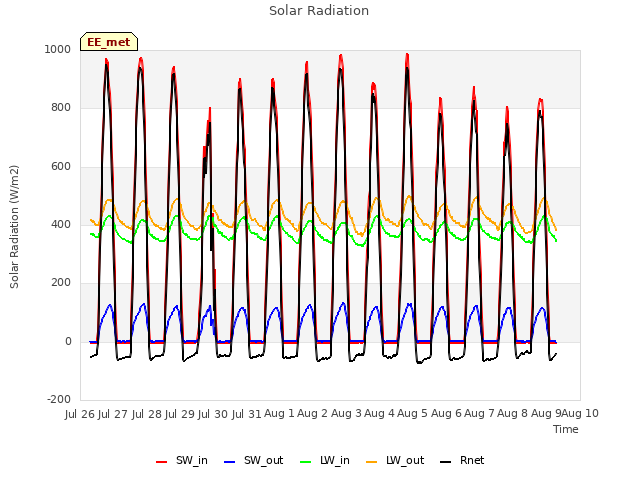
Task: Click the Jul 28 x-axis tick label
Action: tap(147, 414)
